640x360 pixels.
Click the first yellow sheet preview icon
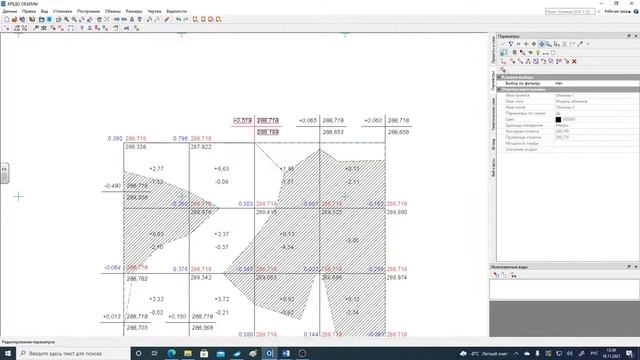pyautogui.click(x=195, y=19)
